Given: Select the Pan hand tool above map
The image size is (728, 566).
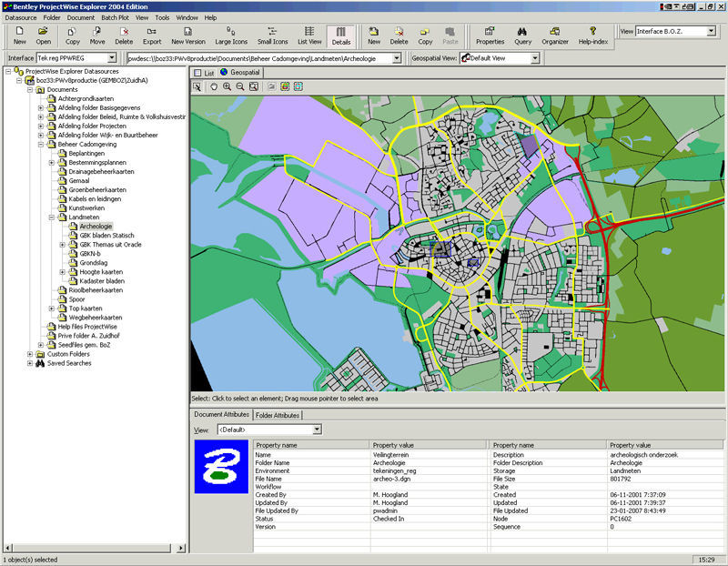Looking at the screenshot, I should [x=214, y=86].
